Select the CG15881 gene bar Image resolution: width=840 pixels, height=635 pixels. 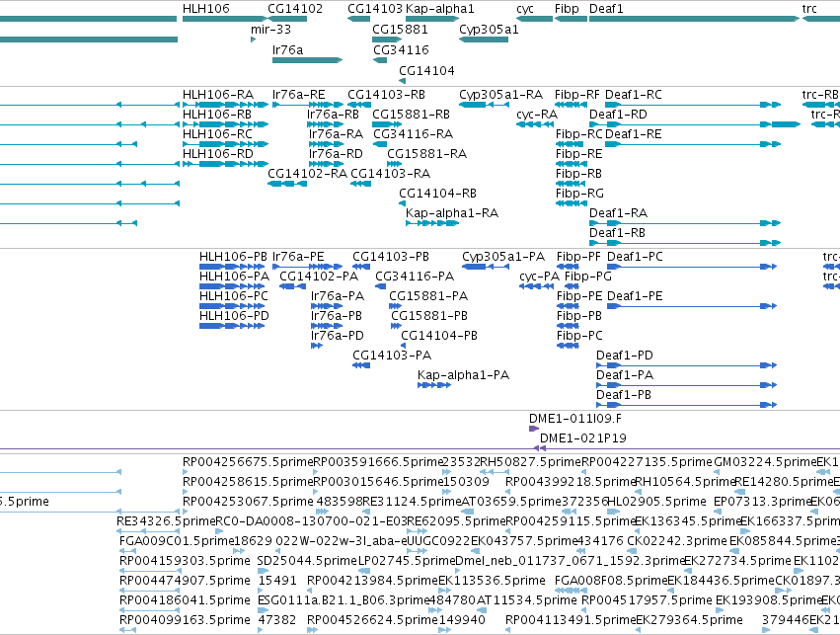387,40
